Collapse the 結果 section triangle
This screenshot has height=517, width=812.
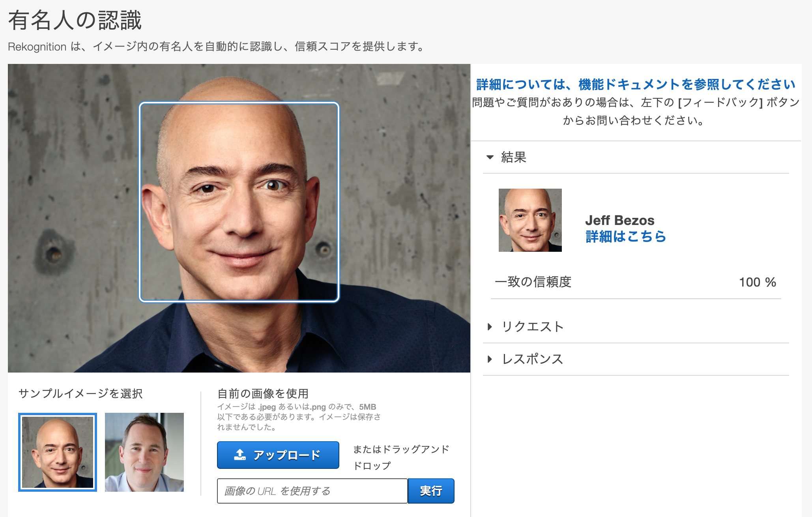(490, 157)
